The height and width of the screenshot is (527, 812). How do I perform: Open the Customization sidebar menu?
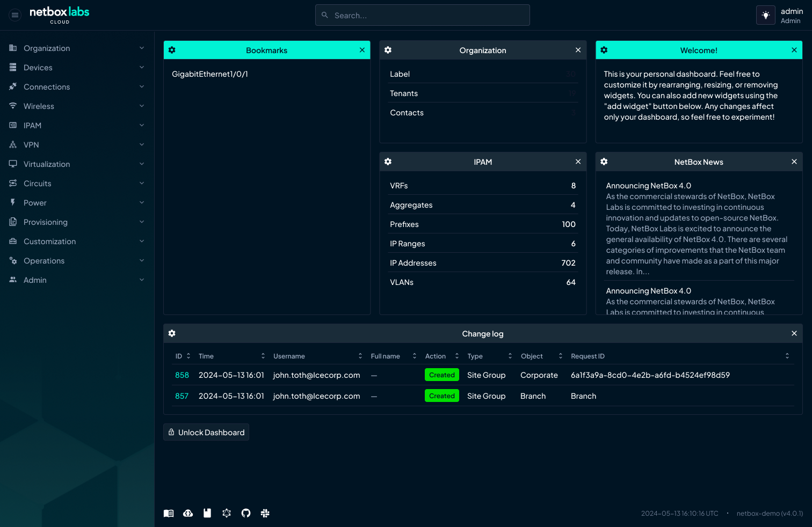point(77,241)
